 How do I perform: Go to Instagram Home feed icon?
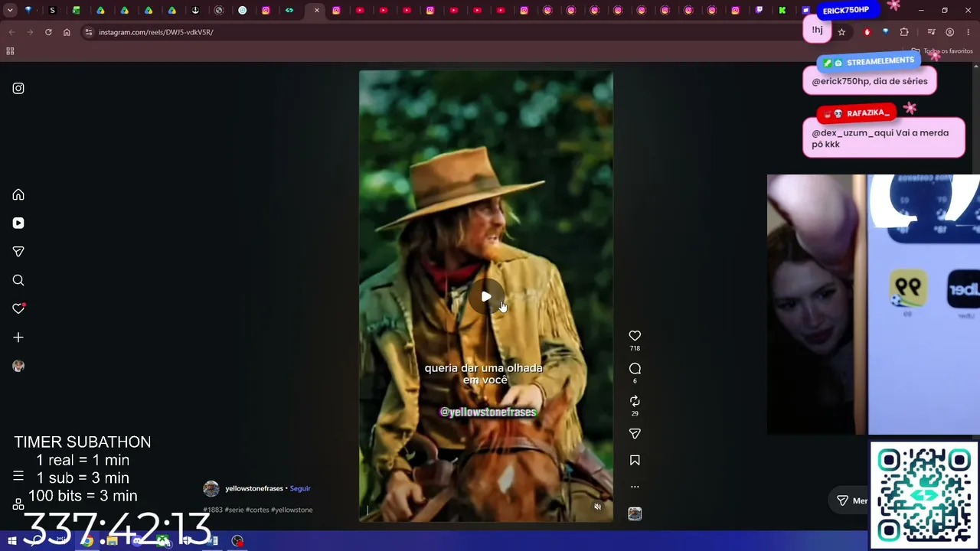[x=18, y=194]
